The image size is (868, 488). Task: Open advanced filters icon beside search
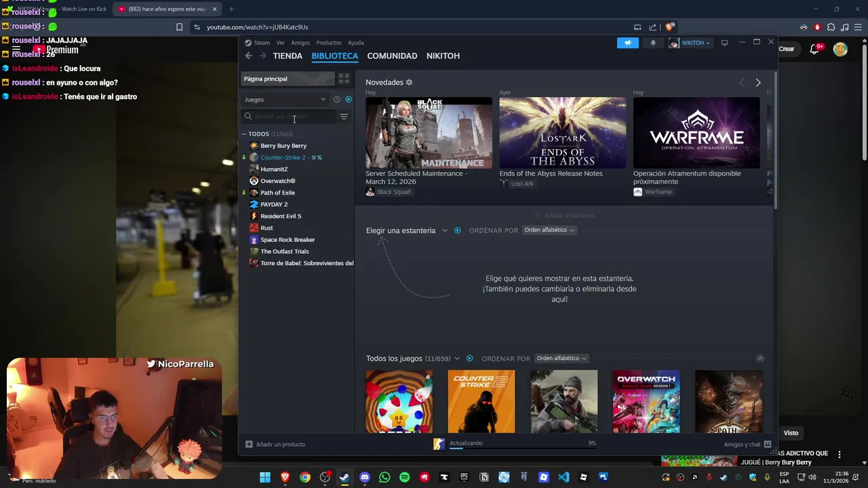pyautogui.click(x=344, y=117)
